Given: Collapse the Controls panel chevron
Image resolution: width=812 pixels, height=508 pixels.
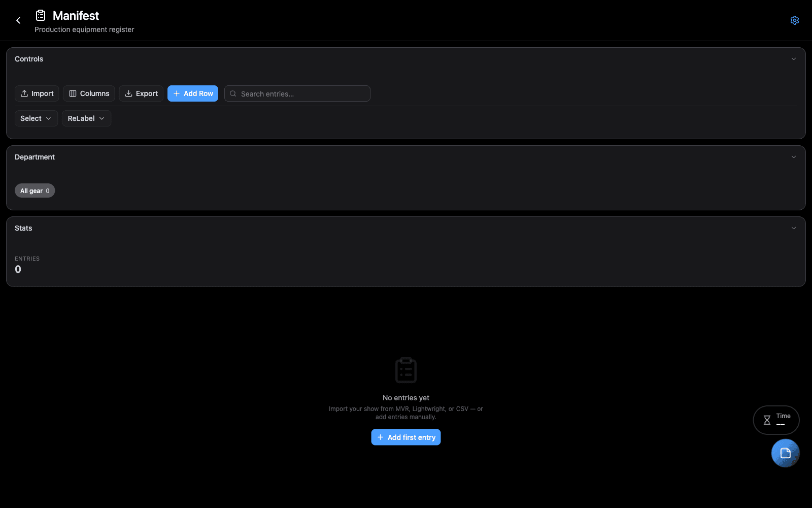Looking at the screenshot, I should pyautogui.click(x=794, y=59).
